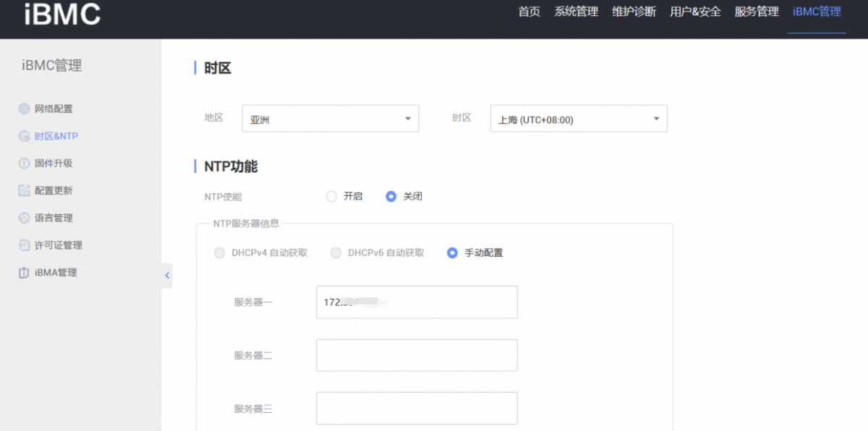Image resolution: width=868 pixels, height=431 pixels.
Task: Go to the 首页 home page
Action: tap(529, 12)
